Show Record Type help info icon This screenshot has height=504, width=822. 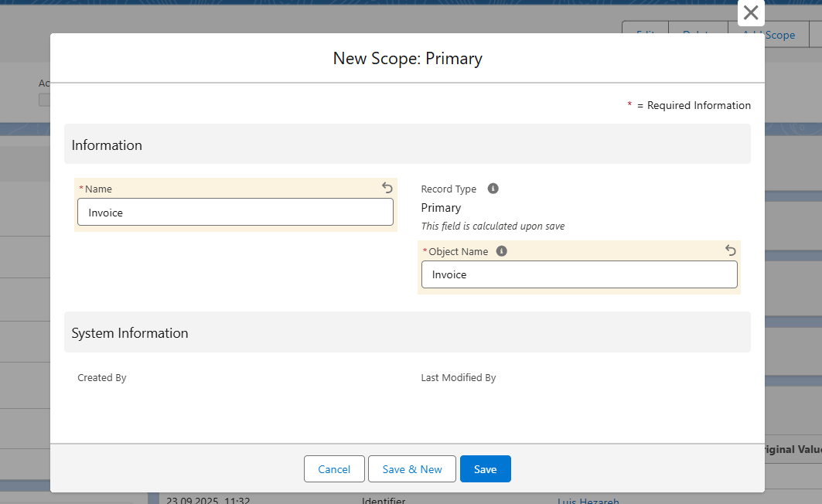[x=493, y=189]
